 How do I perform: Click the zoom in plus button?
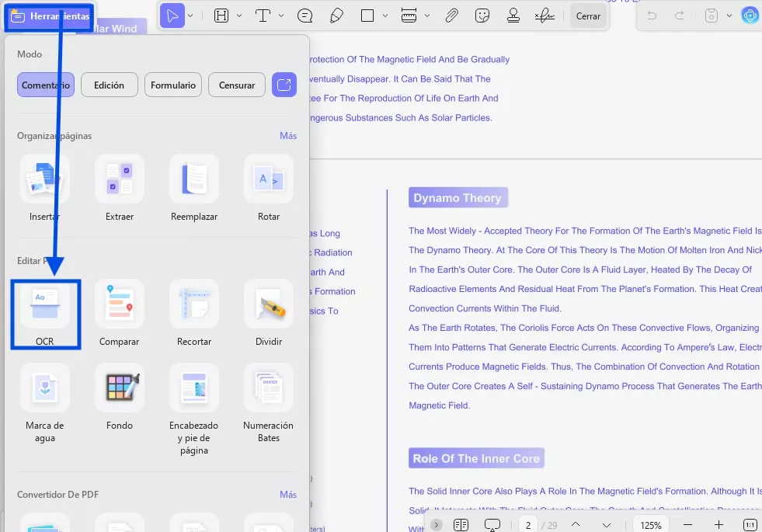pos(719,525)
